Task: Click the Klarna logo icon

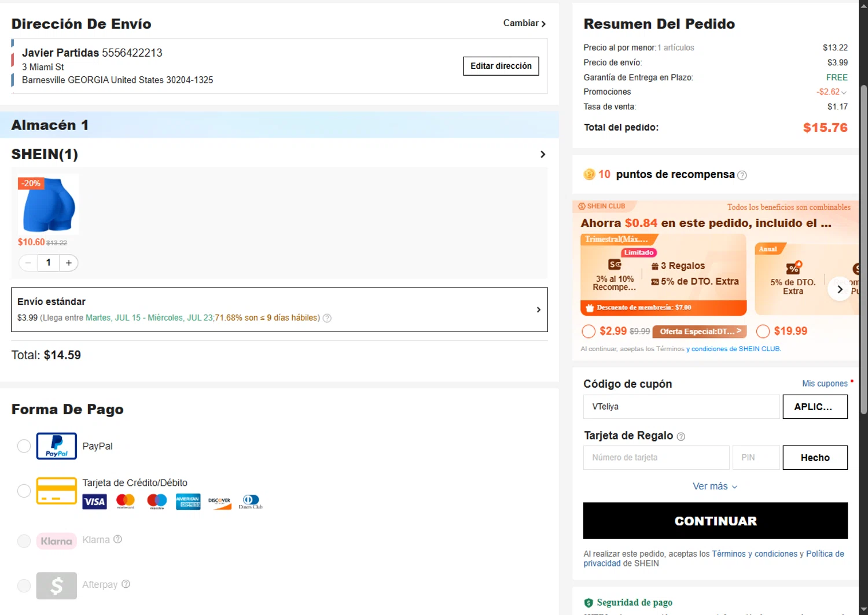Action: [56, 541]
